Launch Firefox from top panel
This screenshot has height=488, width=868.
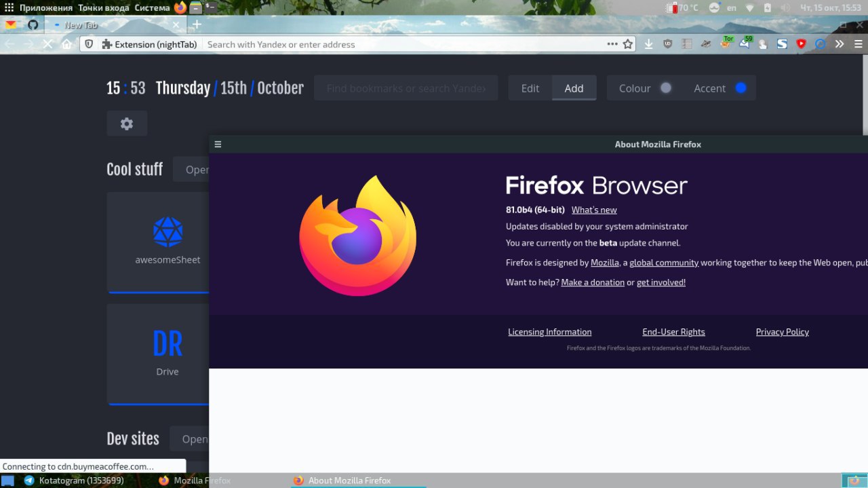[180, 7]
